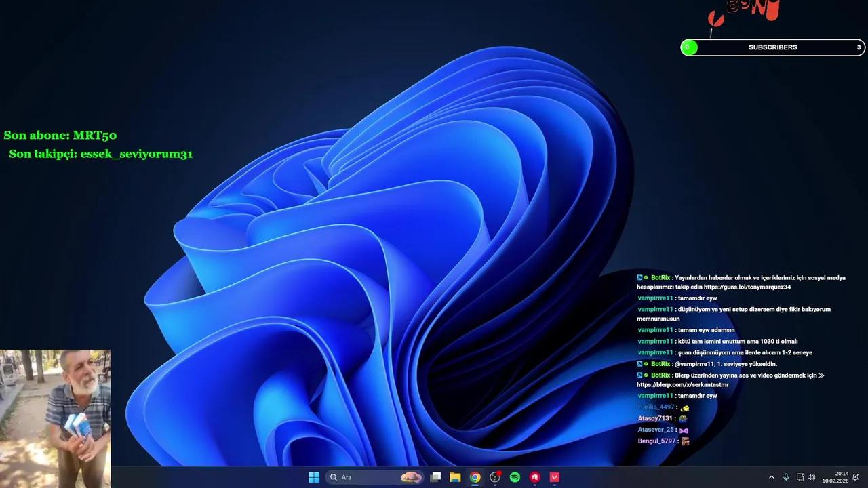Expand the hidden system tray icons
This screenshot has height=488, width=868.
pos(771,477)
